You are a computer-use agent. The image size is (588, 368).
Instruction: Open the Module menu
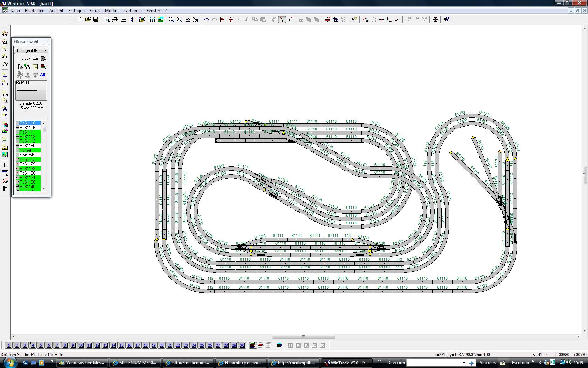(x=112, y=11)
